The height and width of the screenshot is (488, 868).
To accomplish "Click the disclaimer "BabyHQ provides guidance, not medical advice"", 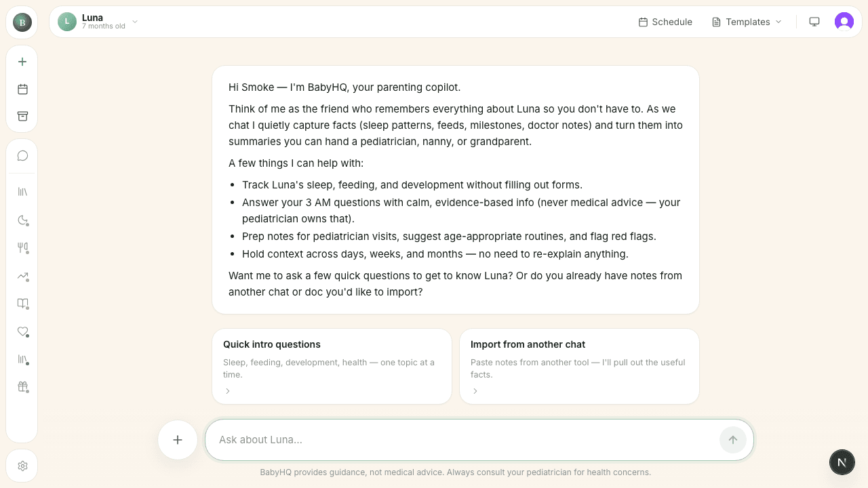I will coord(456,472).
